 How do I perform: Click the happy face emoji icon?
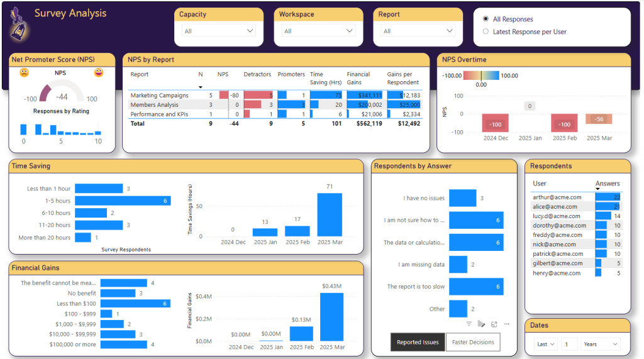(x=99, y=72)
